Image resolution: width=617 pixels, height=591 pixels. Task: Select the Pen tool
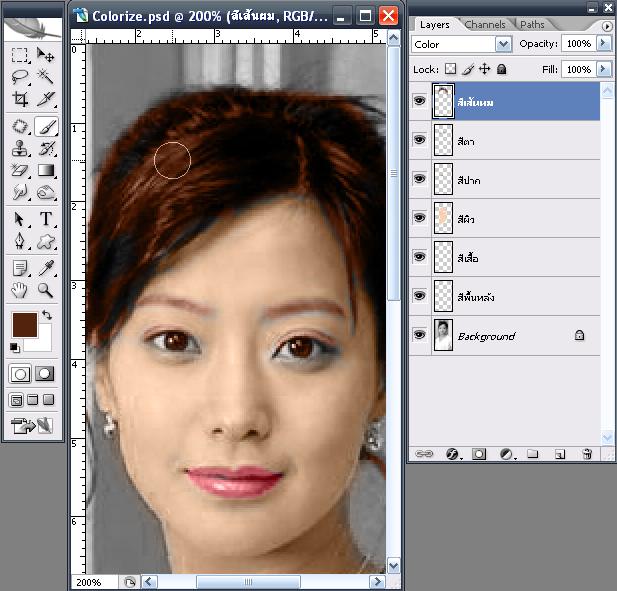point(20,241)
